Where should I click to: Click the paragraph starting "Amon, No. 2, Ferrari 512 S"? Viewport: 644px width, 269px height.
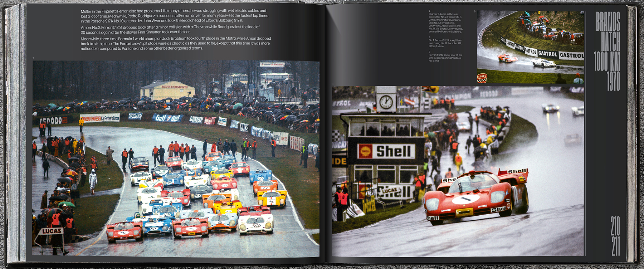[x=170, y=30]
